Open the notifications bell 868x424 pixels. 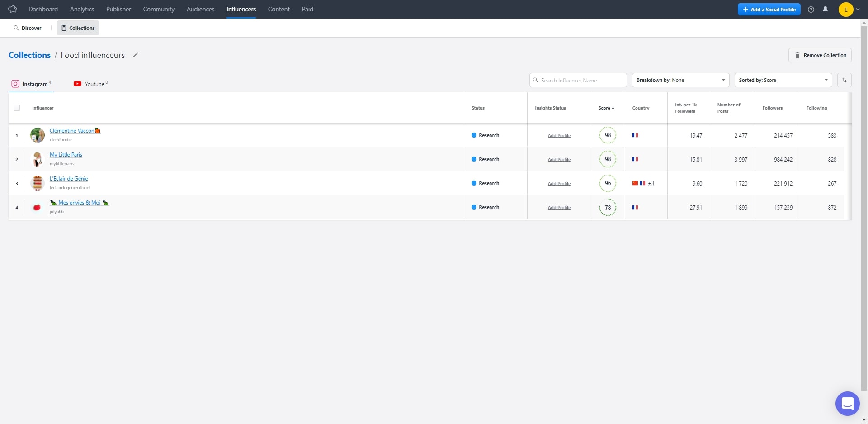click(x=825, y=9)
